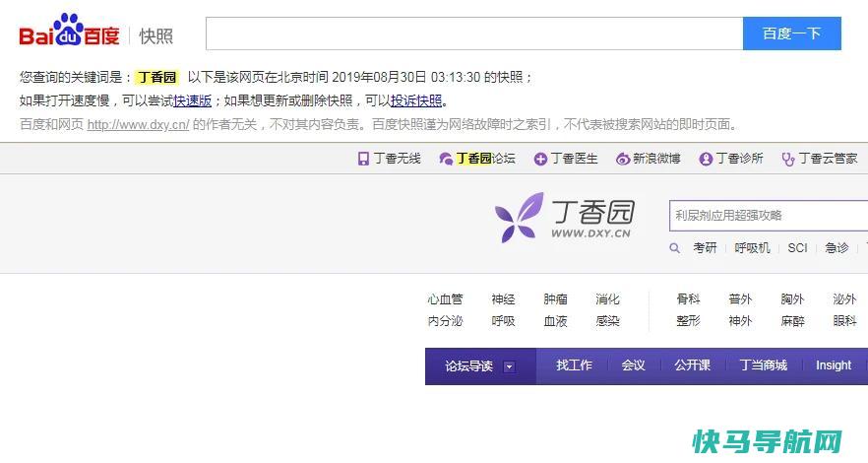
Task: Open the 感染 category
Action: (x=607, y=321)
